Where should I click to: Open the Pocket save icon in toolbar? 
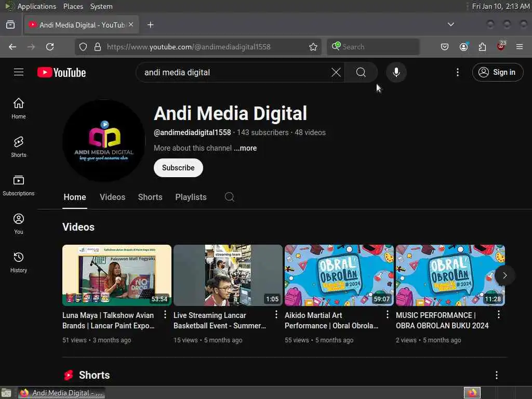pos(445,47)
